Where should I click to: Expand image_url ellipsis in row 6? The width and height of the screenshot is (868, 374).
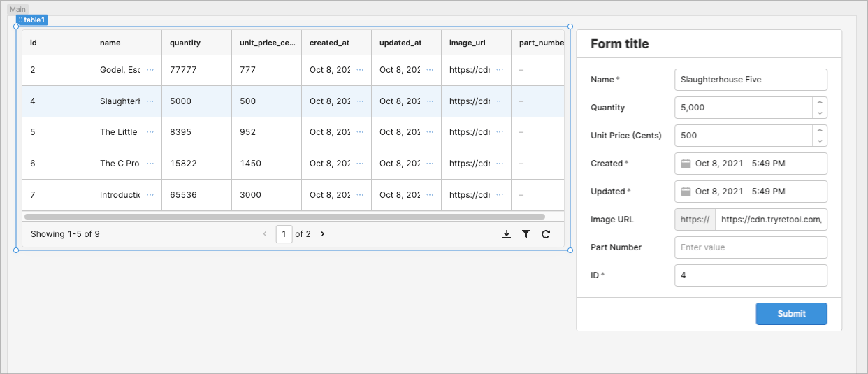tap(500, 164)
